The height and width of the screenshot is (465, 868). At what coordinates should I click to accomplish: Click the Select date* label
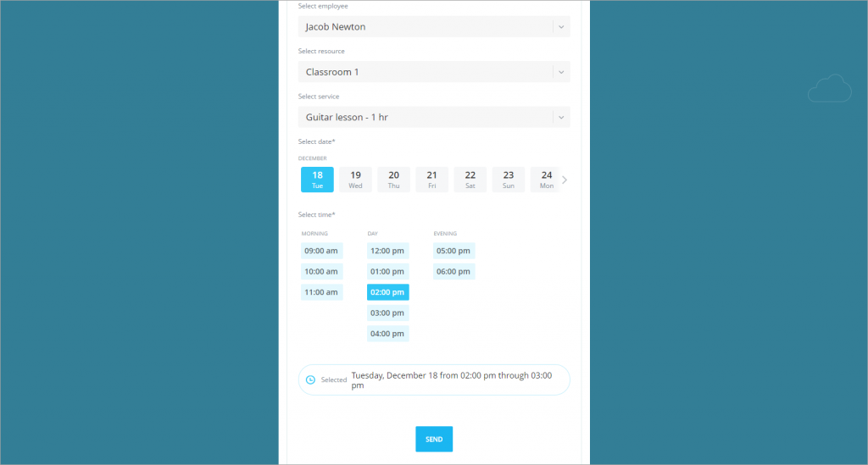pyautogui.click(x=317, y=141)
